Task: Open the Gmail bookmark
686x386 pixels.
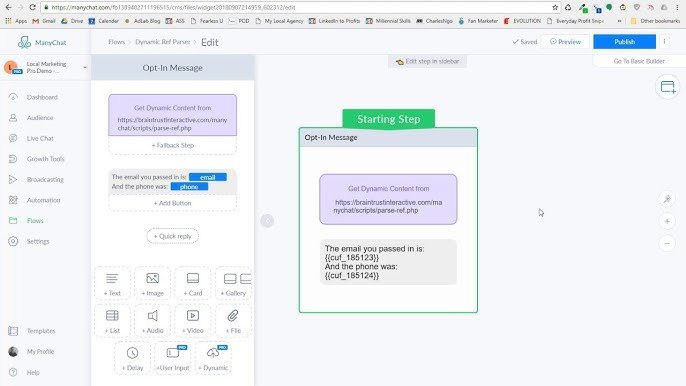Action: click(44, 21)
